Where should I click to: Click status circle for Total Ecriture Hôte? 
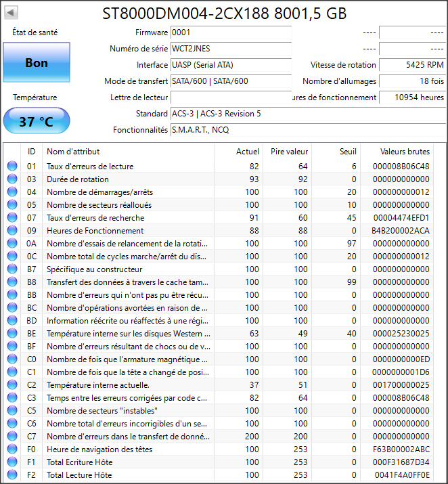tap(12, 462)
